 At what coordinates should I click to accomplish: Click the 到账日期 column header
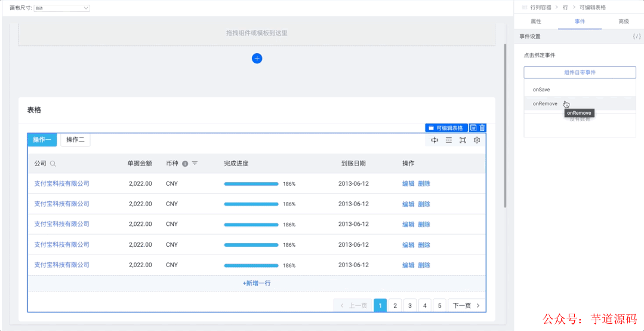353,164
